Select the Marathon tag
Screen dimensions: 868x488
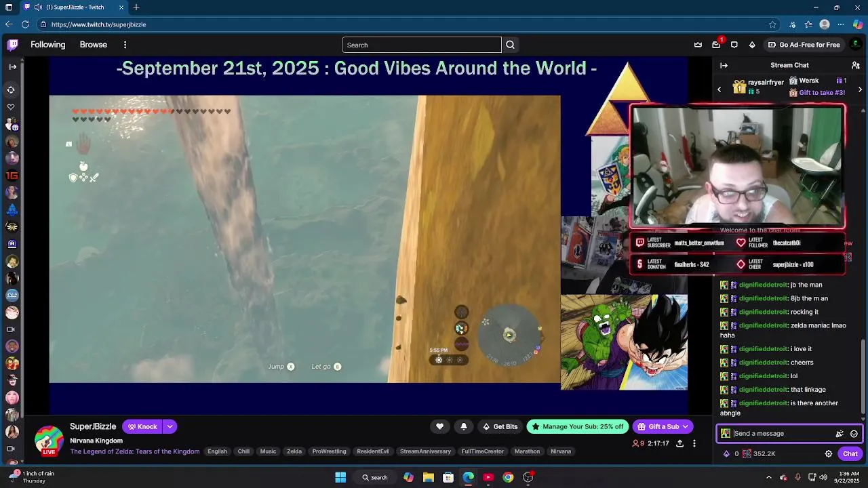[x=527, y=451]
